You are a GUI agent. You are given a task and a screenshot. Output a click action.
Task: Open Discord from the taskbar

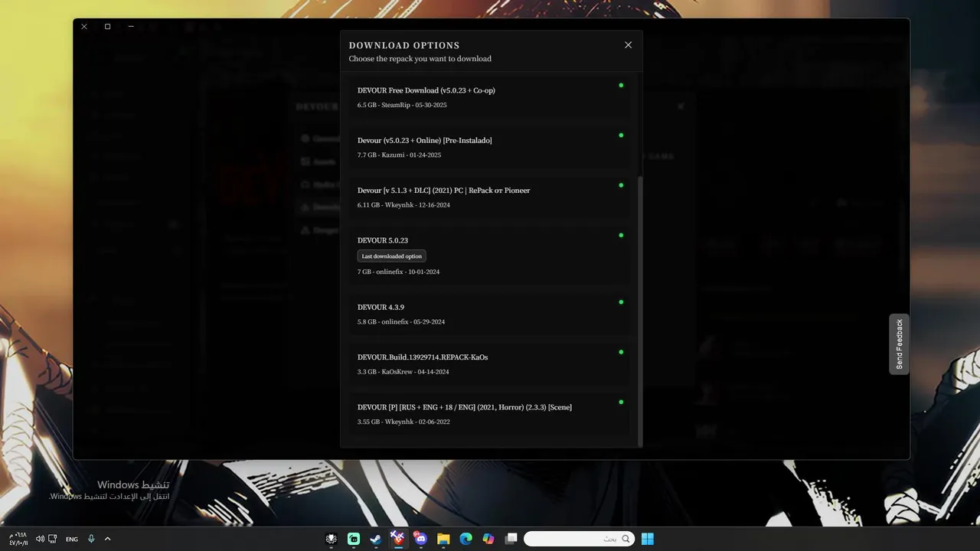point(420,539)
